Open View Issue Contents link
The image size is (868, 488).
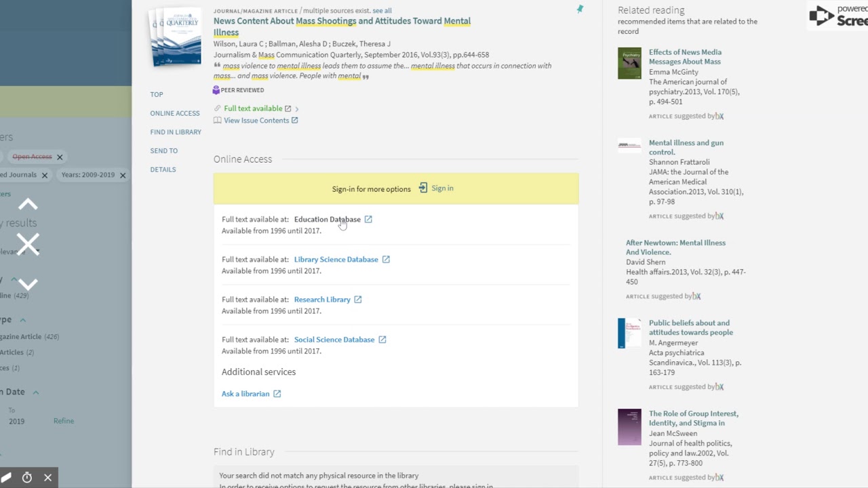click(x=256, y=121)
